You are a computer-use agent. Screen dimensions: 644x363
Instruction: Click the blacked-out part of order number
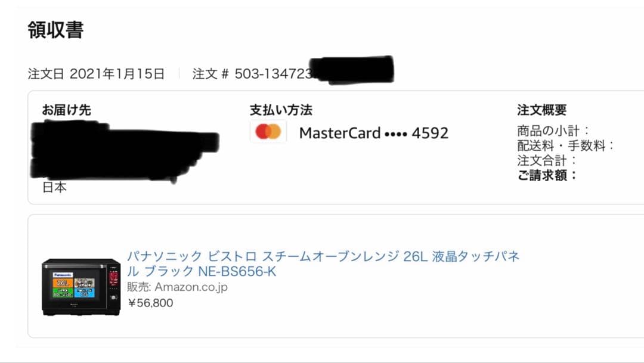point(352,70)
